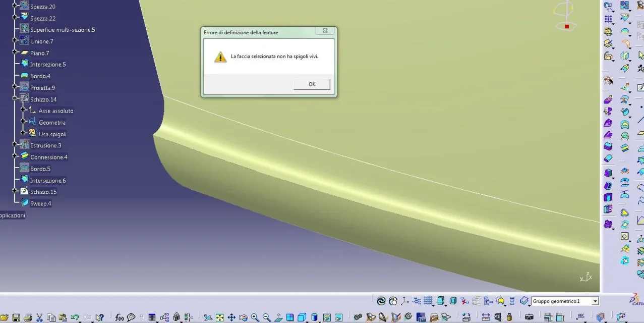The image size is (644, 323).
Task: Collapse the Schizzo.14 tree node
Action: coord(14,99)
